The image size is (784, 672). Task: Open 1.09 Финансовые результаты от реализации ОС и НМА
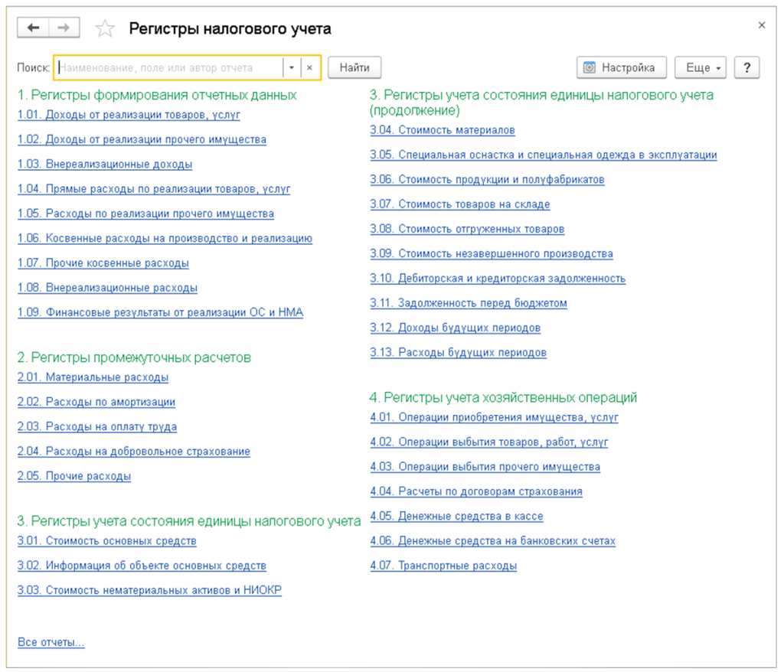pyautogui.click(x=160, y=312)
